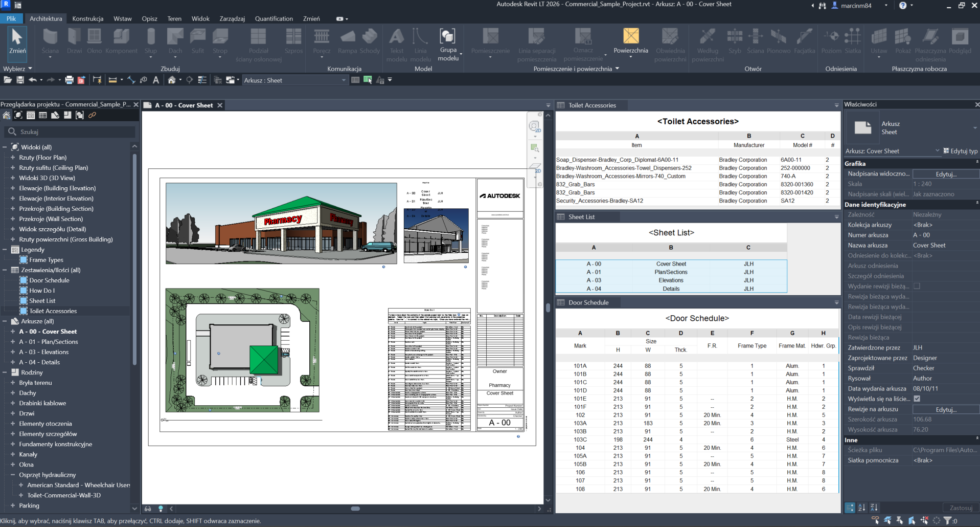Open the Plik menu

tap(11, 18)
